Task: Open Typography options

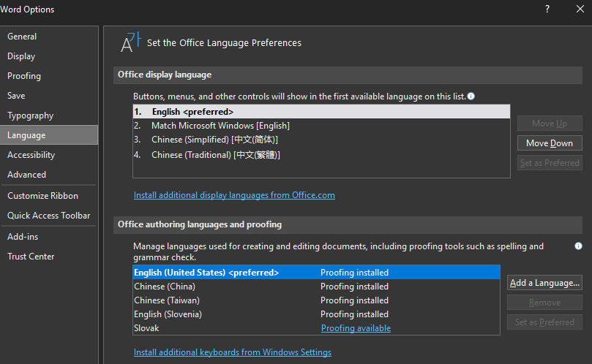Action: [49, 115]
